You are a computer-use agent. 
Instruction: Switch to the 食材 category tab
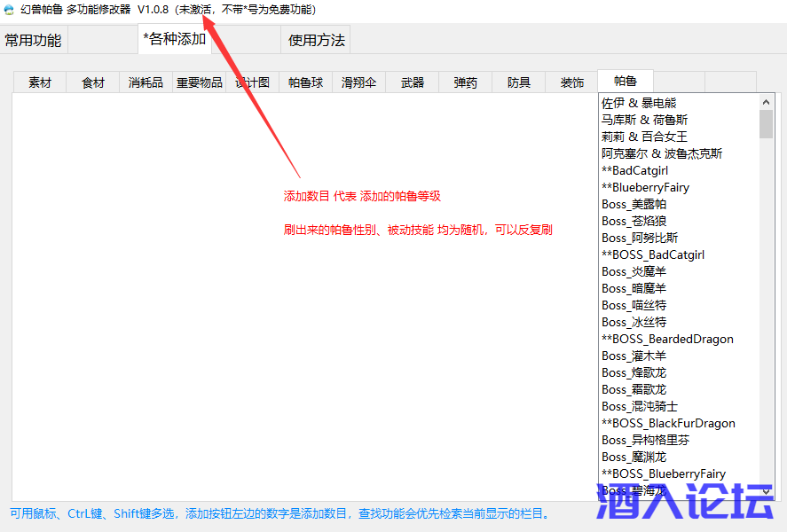click(x=93, y=82)
